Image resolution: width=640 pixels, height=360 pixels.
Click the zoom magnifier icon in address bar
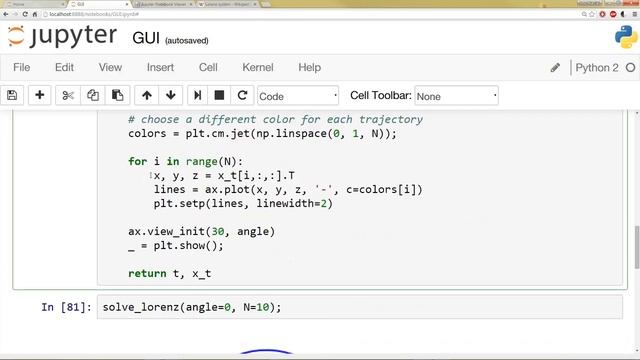tap(584, 14)
